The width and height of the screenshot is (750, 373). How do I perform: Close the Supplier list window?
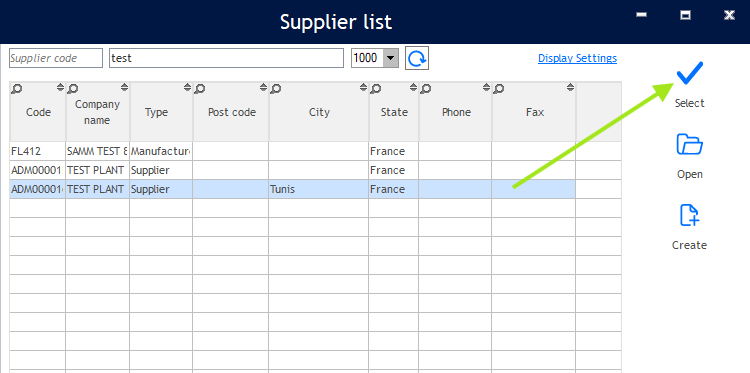tap(729, 15)
